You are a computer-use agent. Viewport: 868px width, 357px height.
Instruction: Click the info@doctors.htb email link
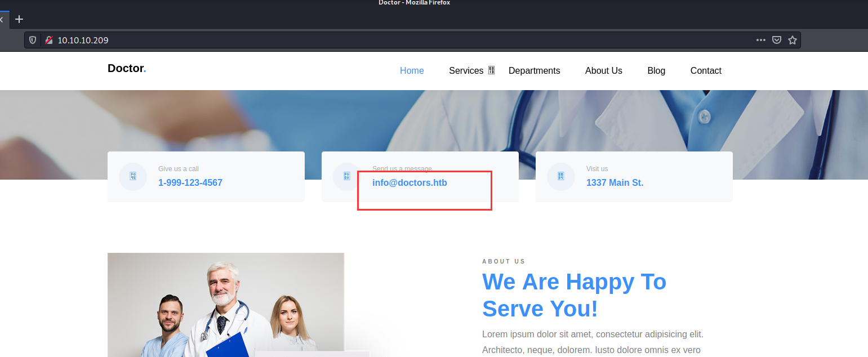pyautogui.click(x=409, y=182)
